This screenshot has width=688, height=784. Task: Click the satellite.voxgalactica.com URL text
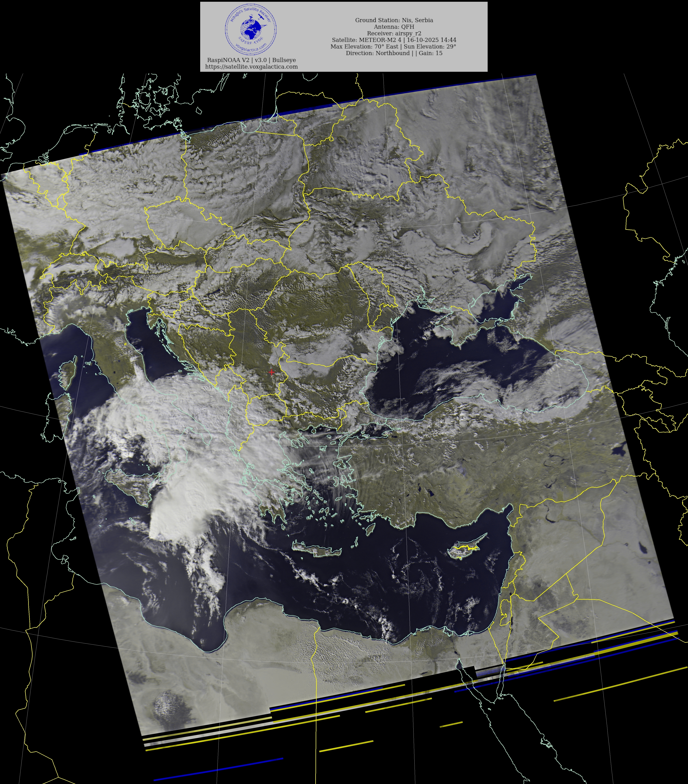pyautogui.click(x=251, y=67)
